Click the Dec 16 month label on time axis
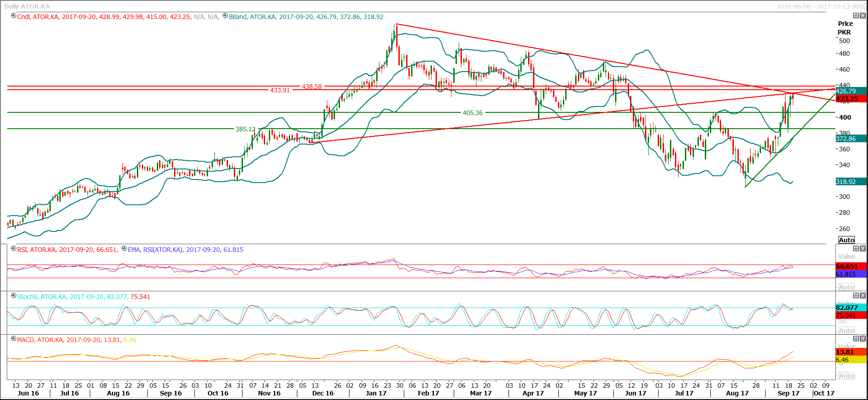 point(323,393)
